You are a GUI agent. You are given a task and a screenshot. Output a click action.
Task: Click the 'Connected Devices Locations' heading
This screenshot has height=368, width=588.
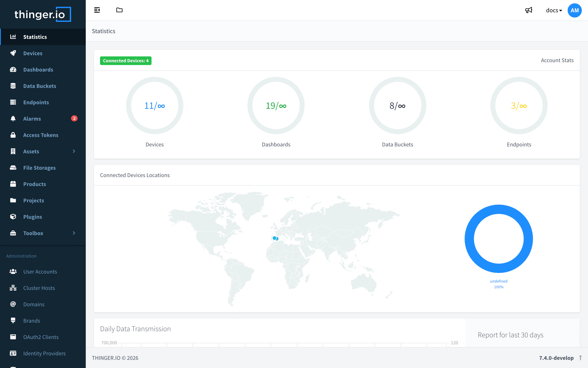click(x=135, y=175)
